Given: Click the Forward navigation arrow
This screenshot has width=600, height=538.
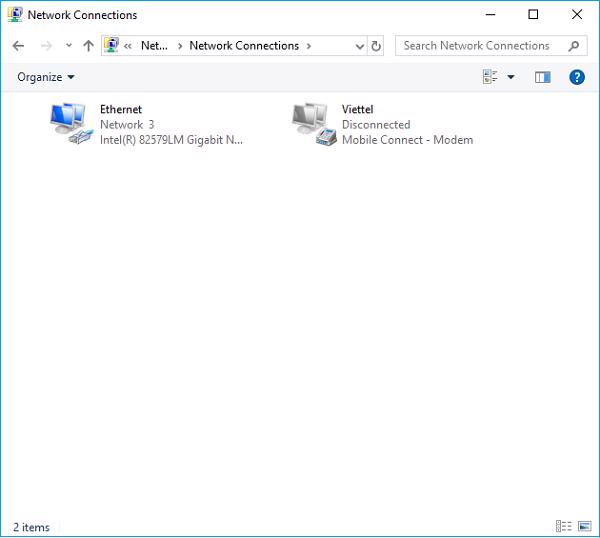Looking at the screenshot, I should 46,46.
